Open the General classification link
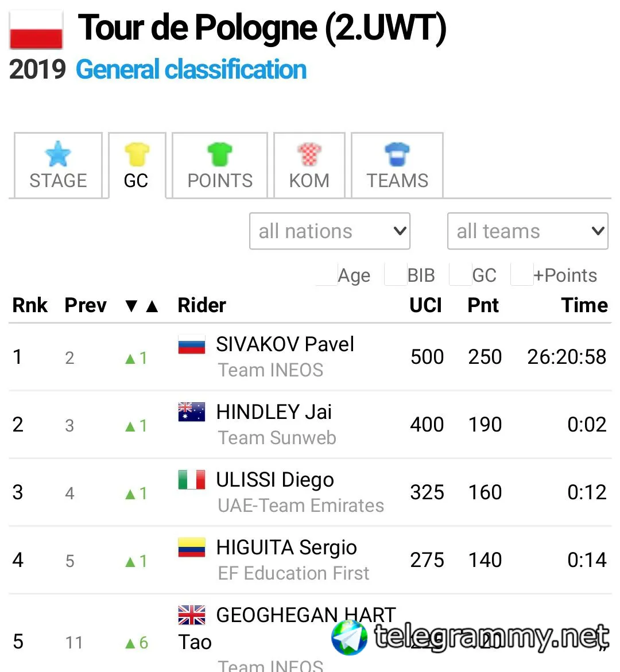This screenshot has width=620, height=672. tap(191, 69)
